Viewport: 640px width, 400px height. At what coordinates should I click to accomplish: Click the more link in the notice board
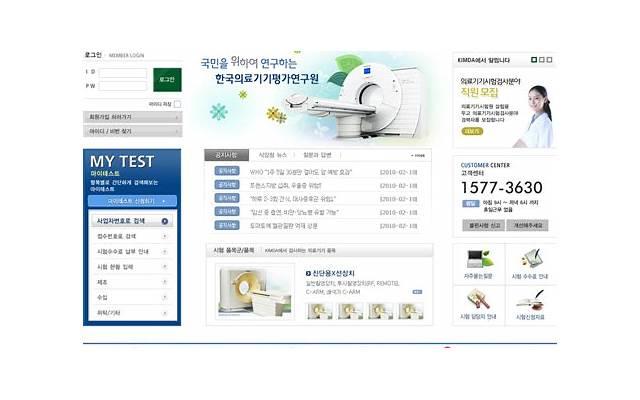(418, 156)
